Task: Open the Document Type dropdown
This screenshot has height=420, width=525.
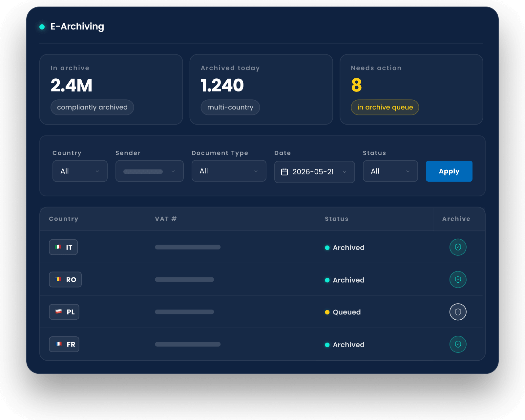Action: click(x=229, y=171)
